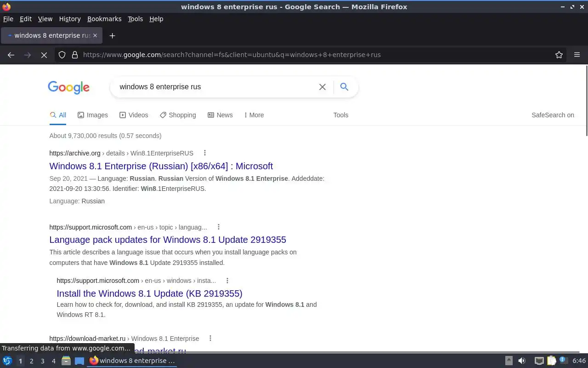Click SafeSearch on setting

coord(553,115)
